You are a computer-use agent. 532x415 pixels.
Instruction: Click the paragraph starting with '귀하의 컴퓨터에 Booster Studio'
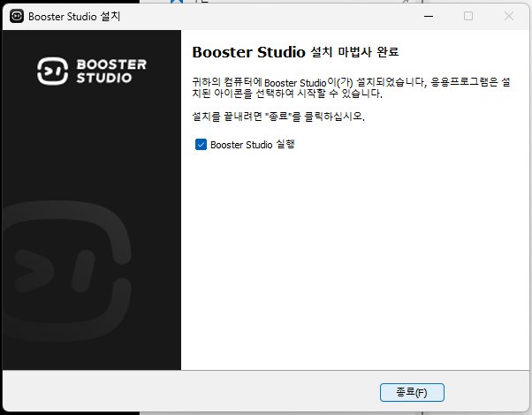[x=351, y=87]
